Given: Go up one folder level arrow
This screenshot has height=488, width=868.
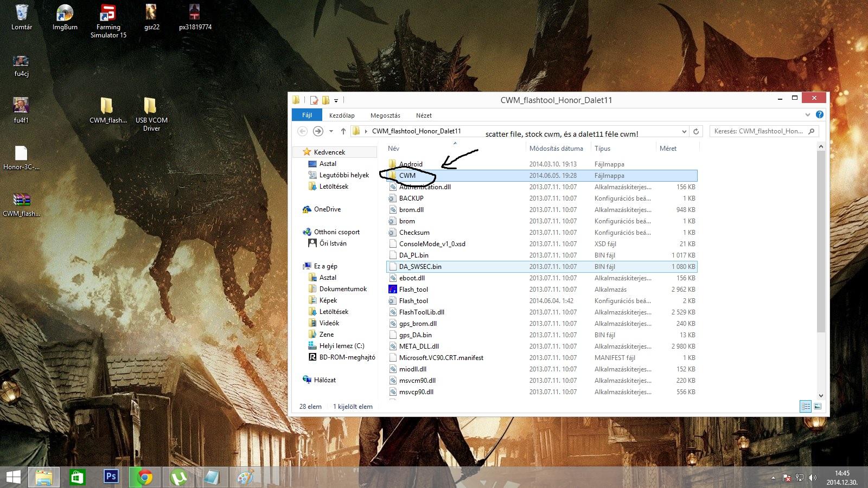Looking at the screenshot, I should tap(343, 131).
